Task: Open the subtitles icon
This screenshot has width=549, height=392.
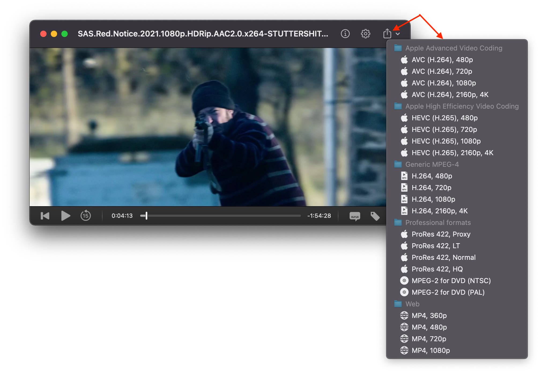Action: coord(355,216)
